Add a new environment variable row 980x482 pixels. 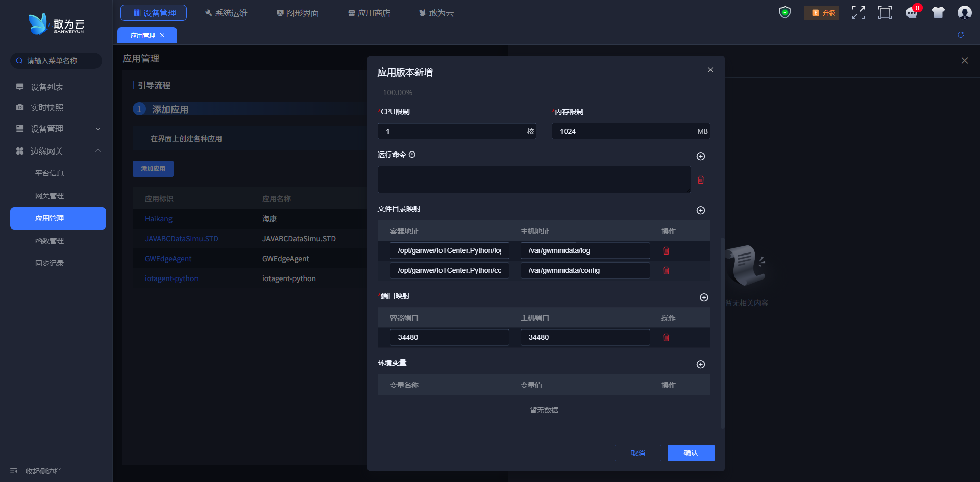700,364
